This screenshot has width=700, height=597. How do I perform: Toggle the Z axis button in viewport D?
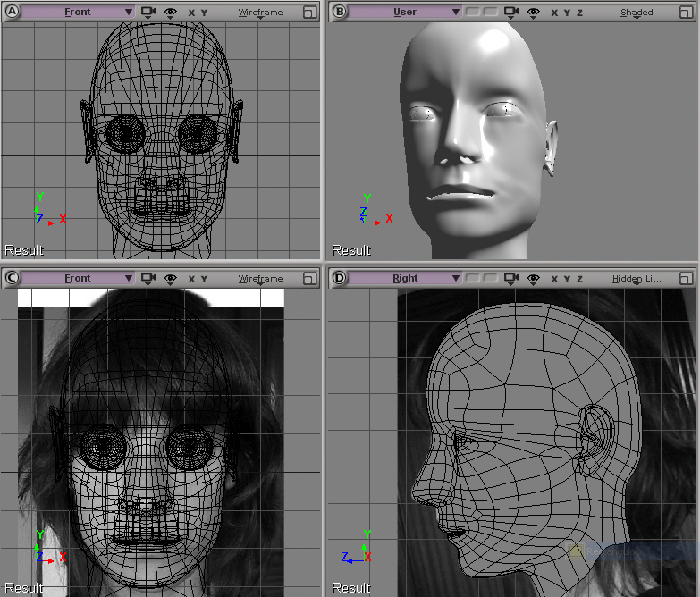(579, 280)
